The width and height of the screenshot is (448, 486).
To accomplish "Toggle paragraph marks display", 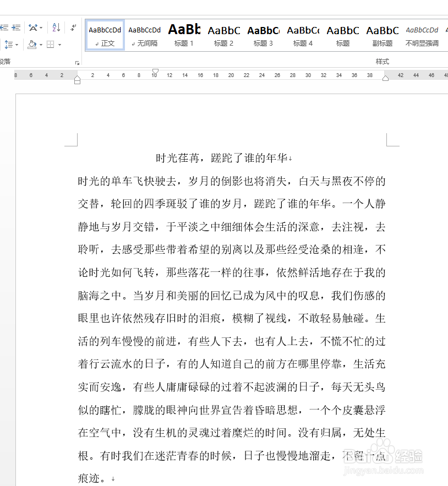I will pyautogui.click(x=73, y=28).
